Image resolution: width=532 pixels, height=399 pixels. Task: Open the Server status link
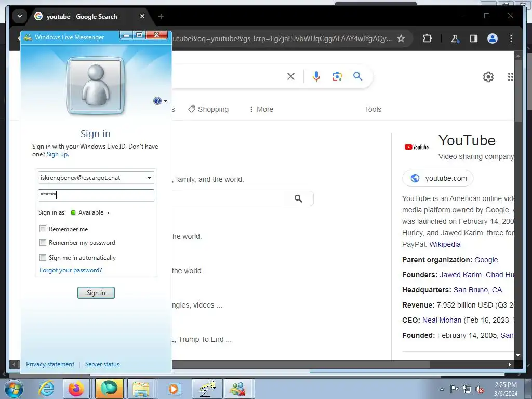[x=102, y=364]
